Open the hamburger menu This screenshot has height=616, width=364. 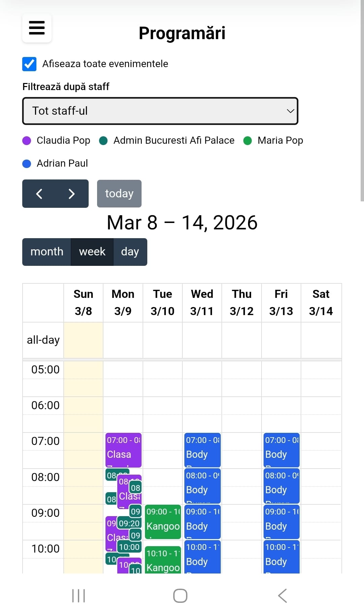coord(37,28)
